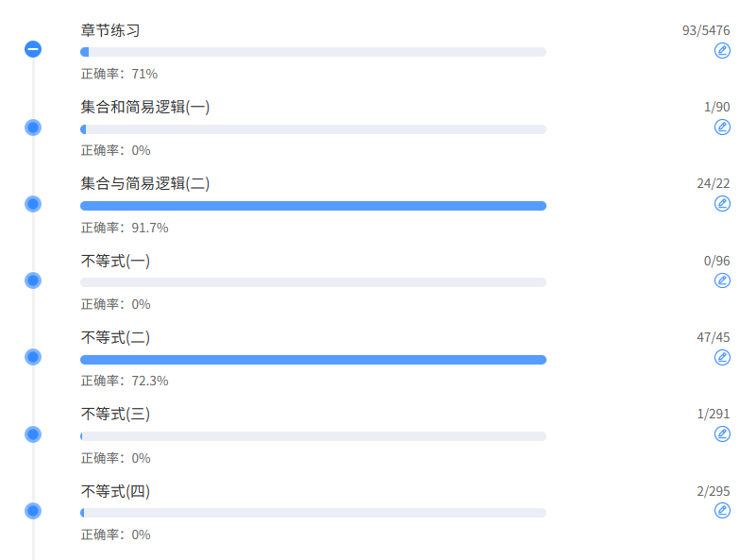Select the 不等式(一) timeline node

click(x=33, y=280)
